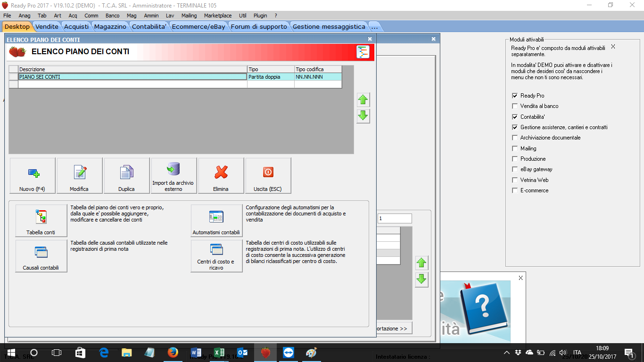644x362 pixels.
Task: Open Centri di costo e ricavo
Action: click(x=216, y=256)
